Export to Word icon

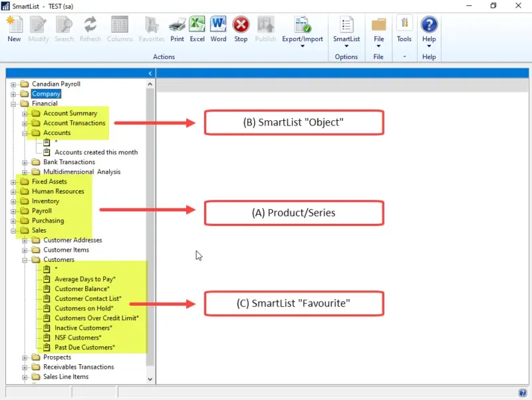[218, 25]
